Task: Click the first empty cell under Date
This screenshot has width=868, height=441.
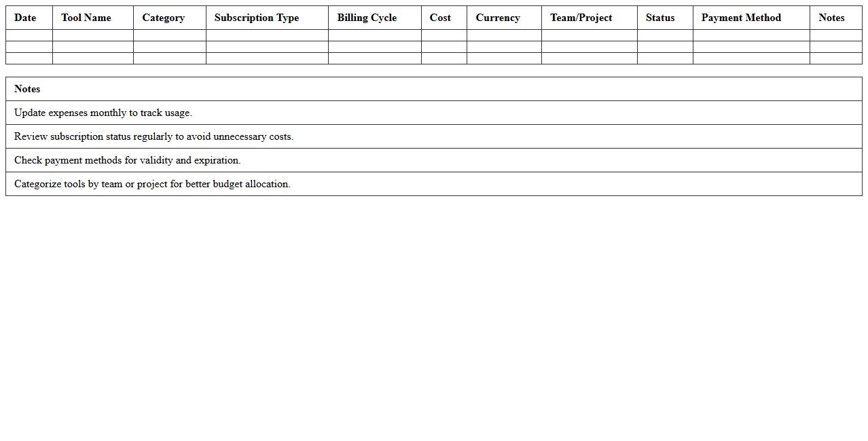Action: 29,34
